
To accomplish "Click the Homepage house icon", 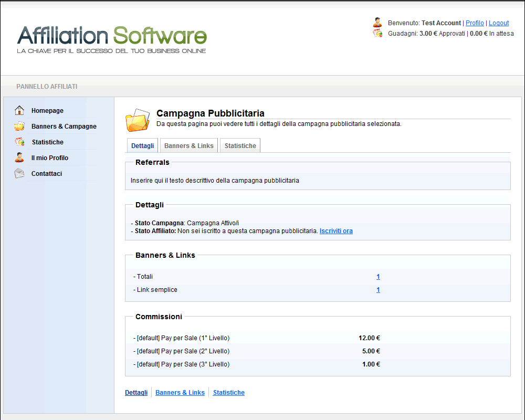I will [19, 111].
